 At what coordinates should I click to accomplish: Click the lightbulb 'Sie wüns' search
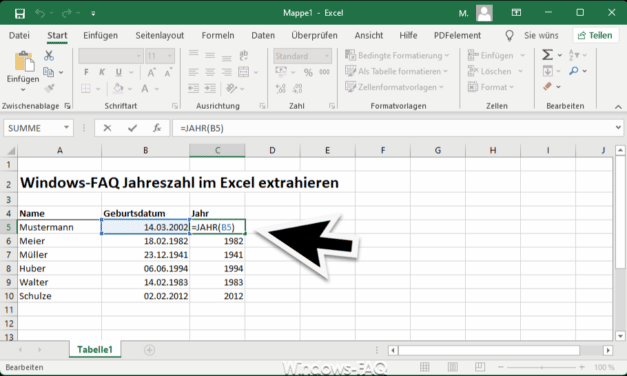(532, 35)
